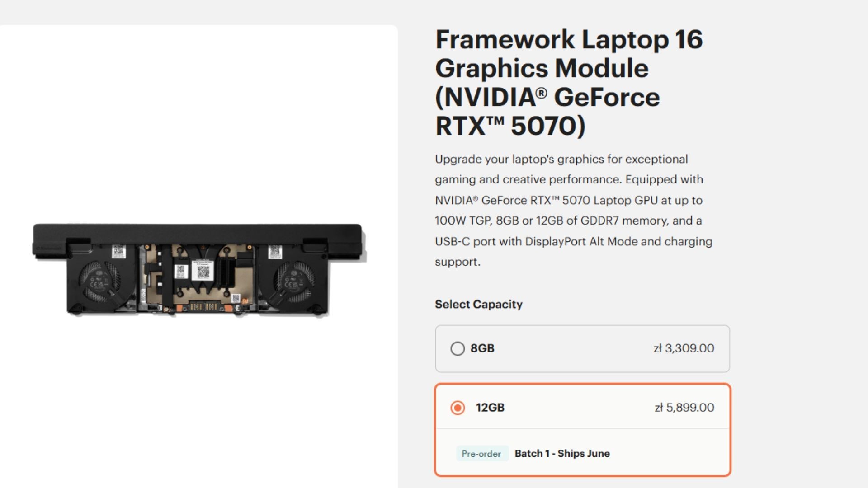Click the QR sticker above right fan
Image resolution: width=868 pixels, height=488 pixels.
(x=275, y=252)
